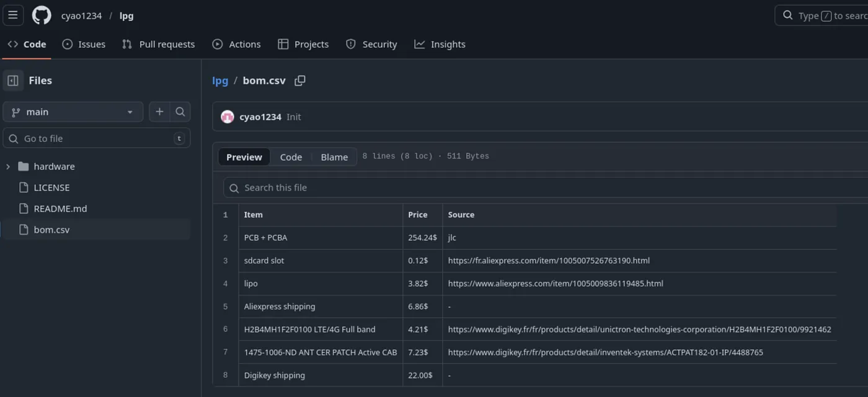868x397 pixels.
Task: Copy file path with copy icon
Action: [300, 81]
